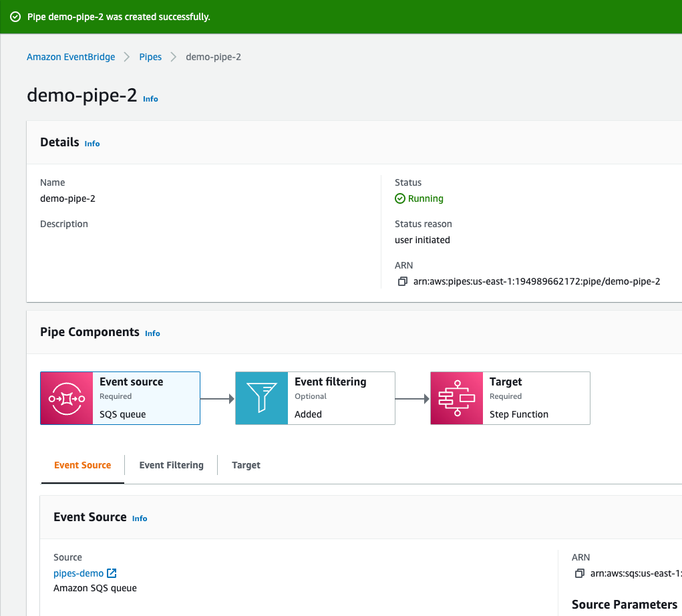Open Info link beside Details heading
The height and width of the screenshot is (616, 682).
(92, 144)
